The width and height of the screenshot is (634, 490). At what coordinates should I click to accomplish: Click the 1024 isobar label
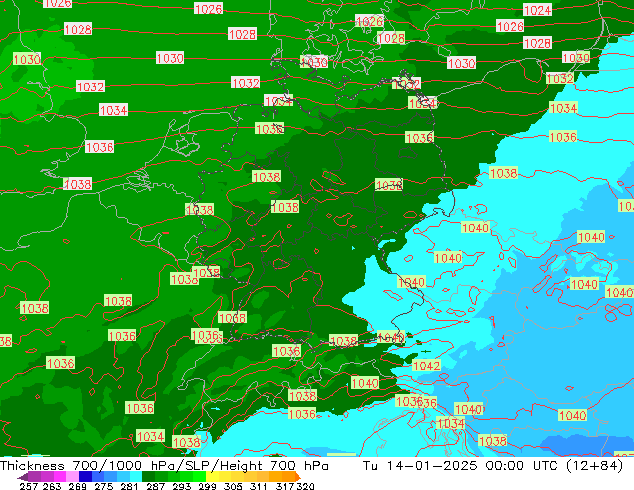click(x=537, y=10)
